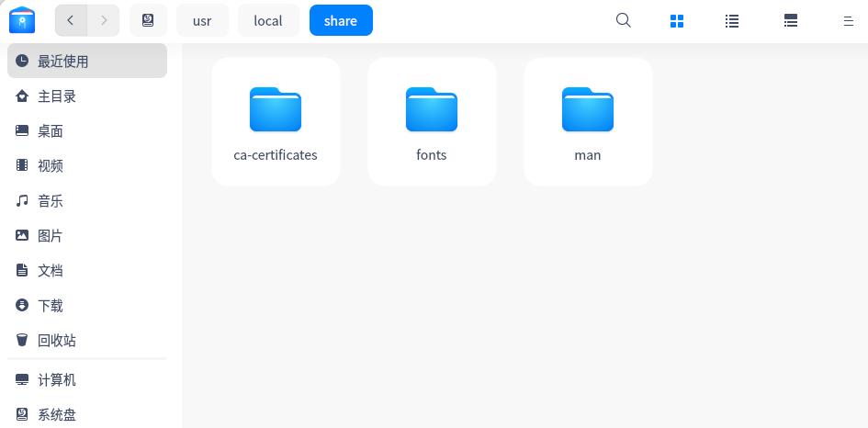Screen dimensions: 868x428
Task: Open the main menu icon
Action: pos(848,21)
